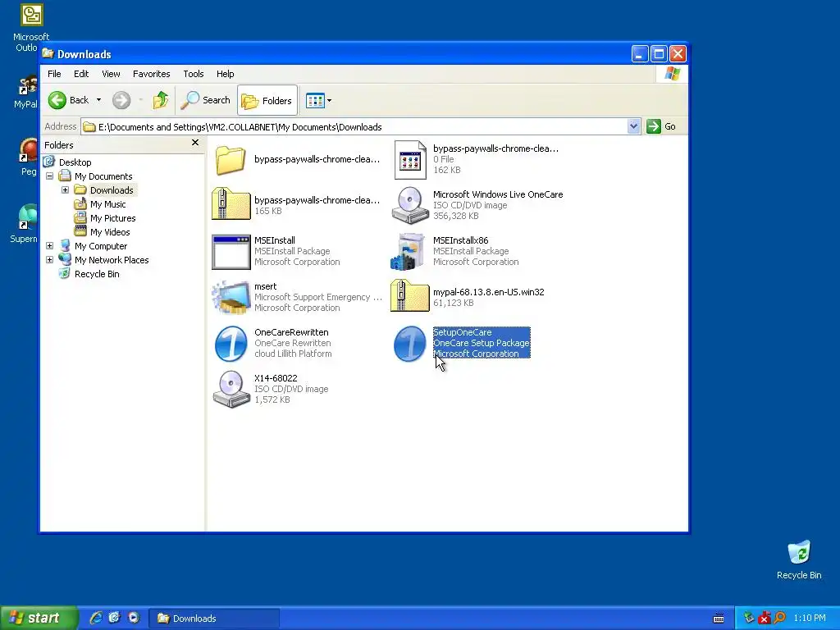Viewport: 840px width, 630px height.
Task: Select the MSEInstall package icon
Action: tap(231, 251)
